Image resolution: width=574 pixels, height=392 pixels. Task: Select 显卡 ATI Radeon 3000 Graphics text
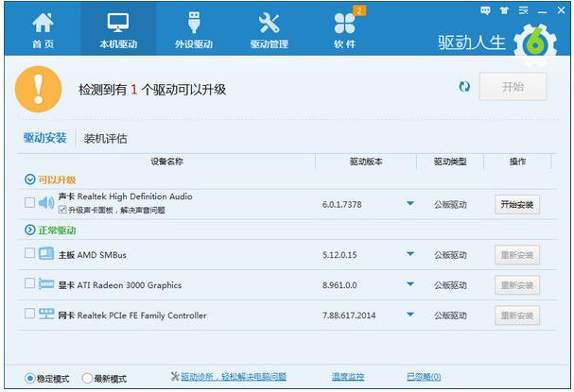(120, 285)
